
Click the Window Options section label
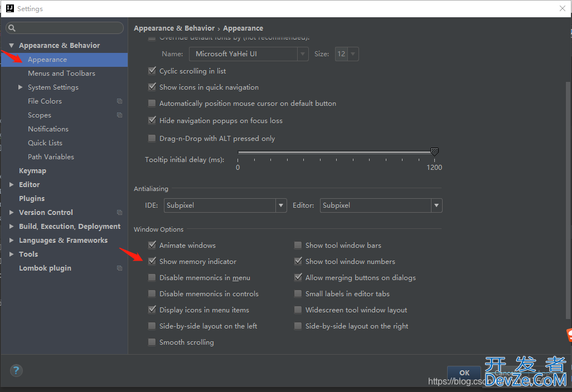point(159,229)
